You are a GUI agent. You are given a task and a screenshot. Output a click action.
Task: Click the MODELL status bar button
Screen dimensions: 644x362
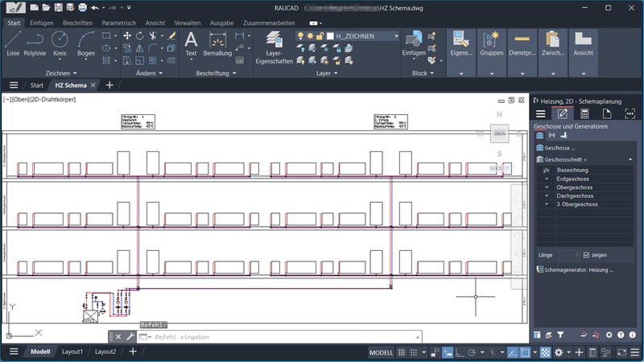[x=382, y=352]
